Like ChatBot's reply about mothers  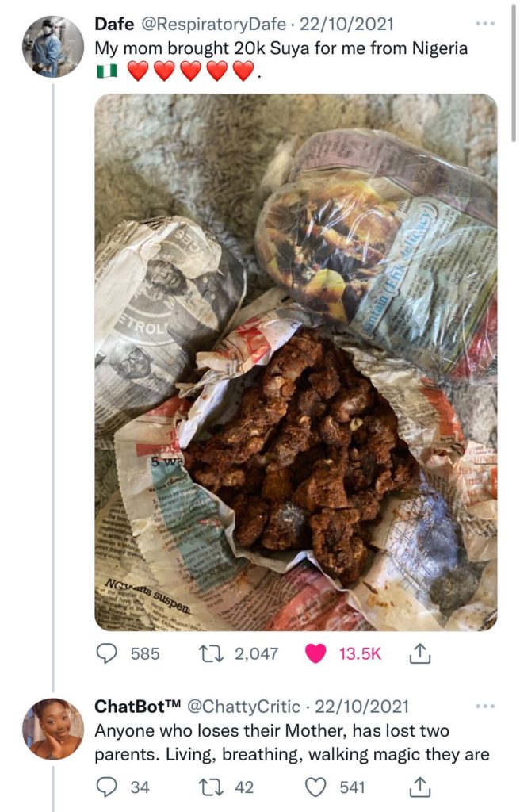(x=316, y=787)
